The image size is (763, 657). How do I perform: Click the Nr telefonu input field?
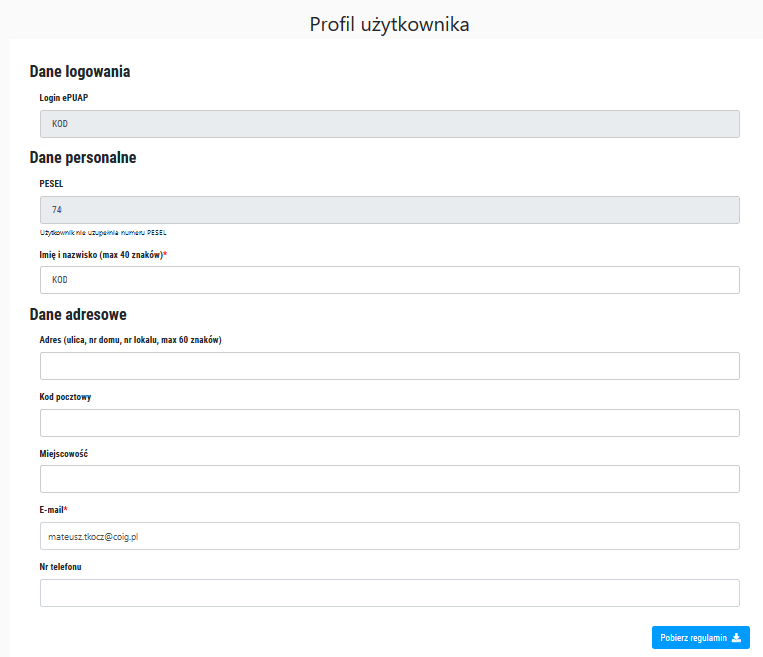pyautogui.click(x=390, y=593)
